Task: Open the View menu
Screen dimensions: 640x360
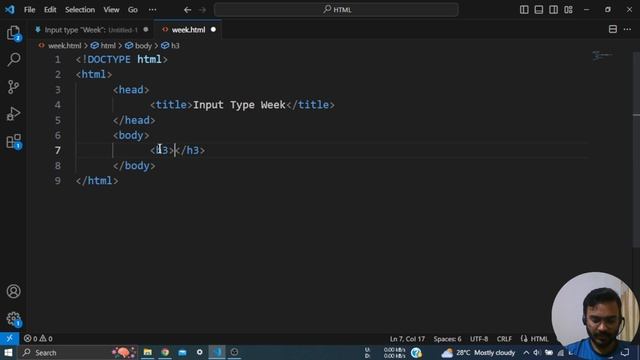Action: [x=111, y=10]
